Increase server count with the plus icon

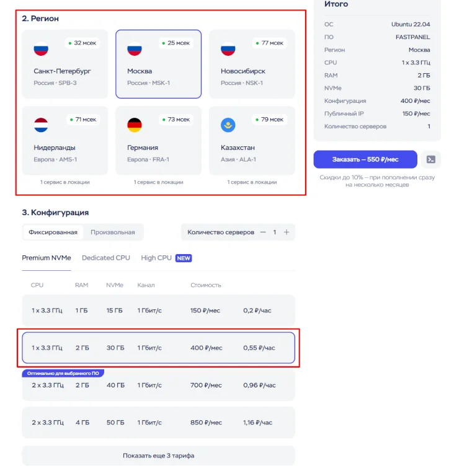pyautogui.click(x=287, y=232)
